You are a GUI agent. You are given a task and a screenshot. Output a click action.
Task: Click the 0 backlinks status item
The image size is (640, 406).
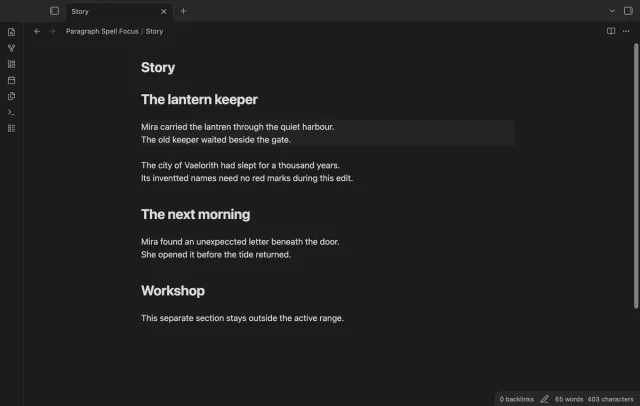[x=516, y=399]
